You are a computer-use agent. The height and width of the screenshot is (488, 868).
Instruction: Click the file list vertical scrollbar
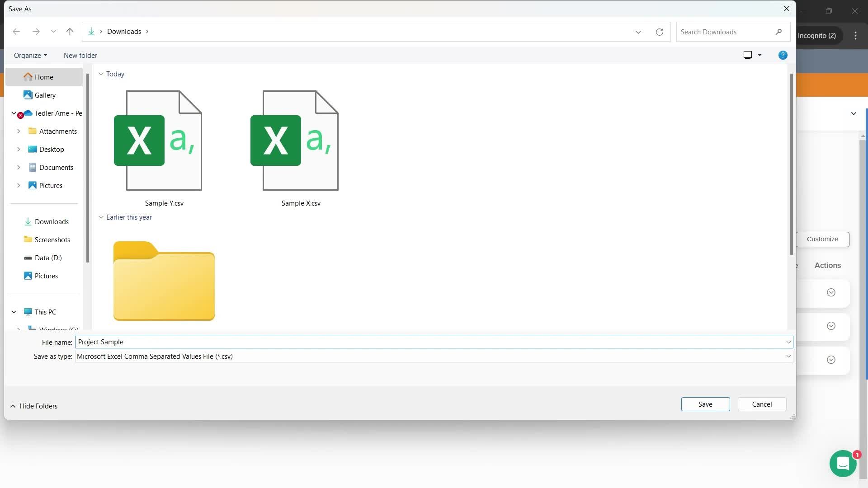[791, 164]
